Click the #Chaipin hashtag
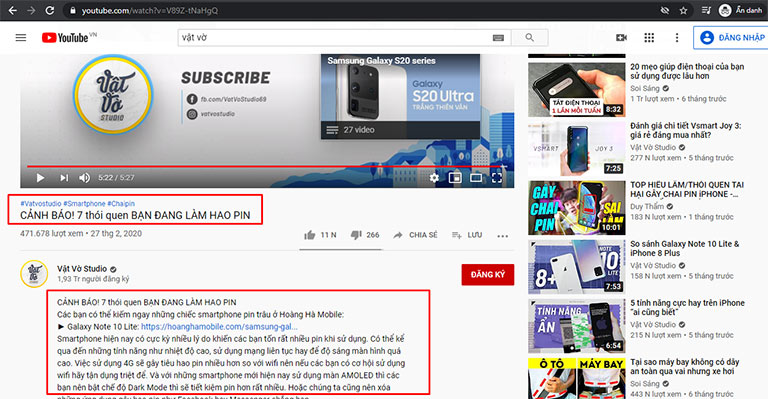The width and height of the screenshot is (768, 399). pyautogui.click(x=121, y=203)
